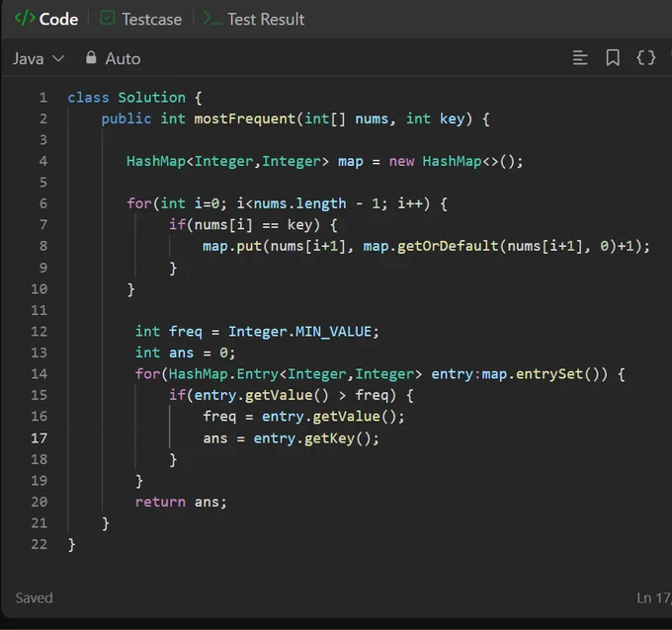Click line number 17 in the gutter
The width and height of the screenshot is (672, 630).
tap(39, 438)
